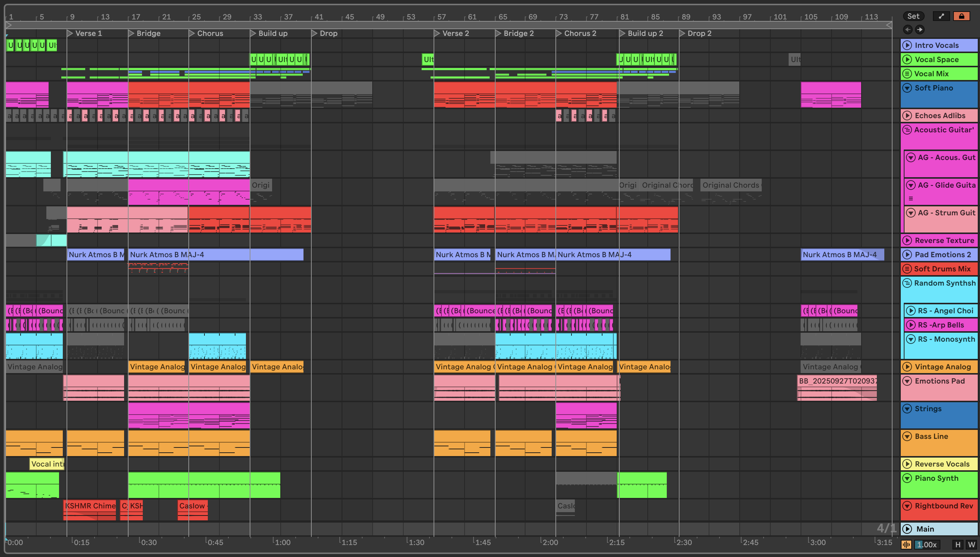Image resolution: width=980 pixels, height=557 pixels.
Task: Click the 1.00x zoom value slider
Action: [x=927, y=544]
